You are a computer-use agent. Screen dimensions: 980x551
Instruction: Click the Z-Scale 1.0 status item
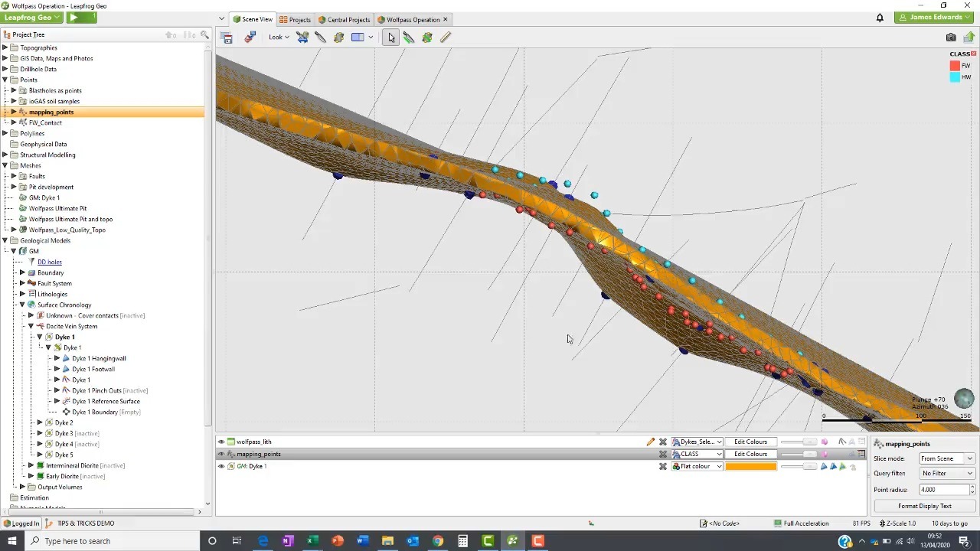tap(897, 523)
